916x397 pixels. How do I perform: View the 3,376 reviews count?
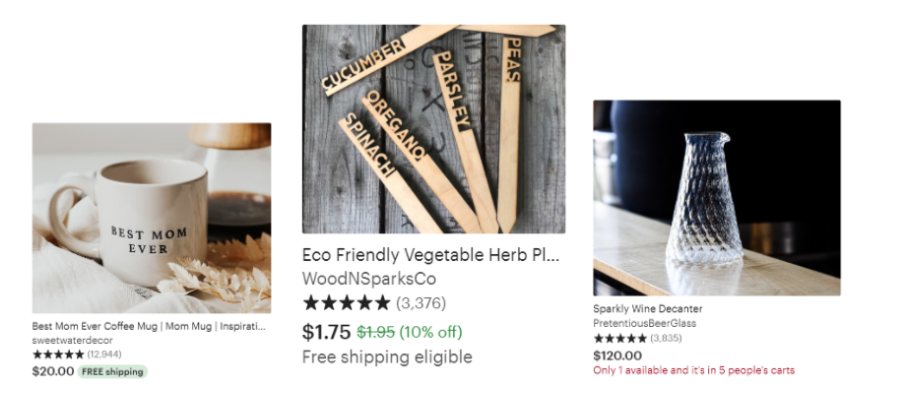(421, 303)
